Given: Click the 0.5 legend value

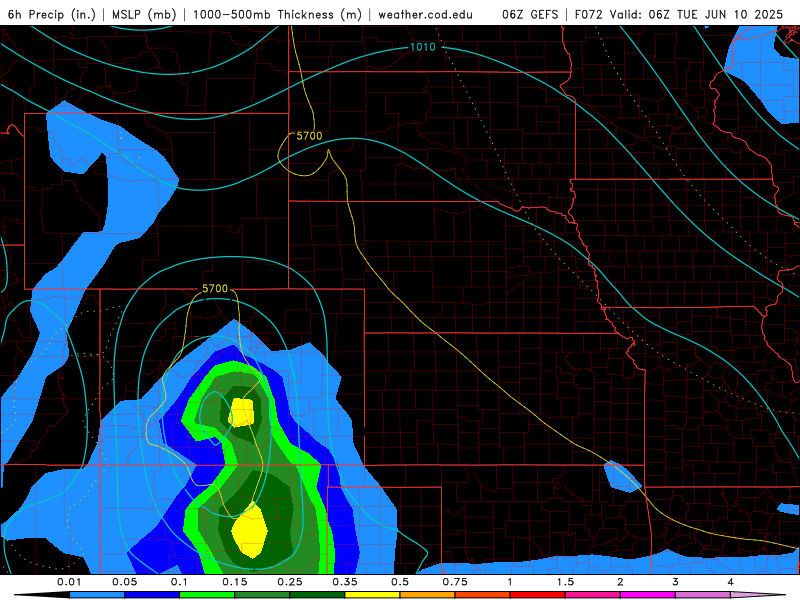Looking at the screenshot, I should point(399,582).
